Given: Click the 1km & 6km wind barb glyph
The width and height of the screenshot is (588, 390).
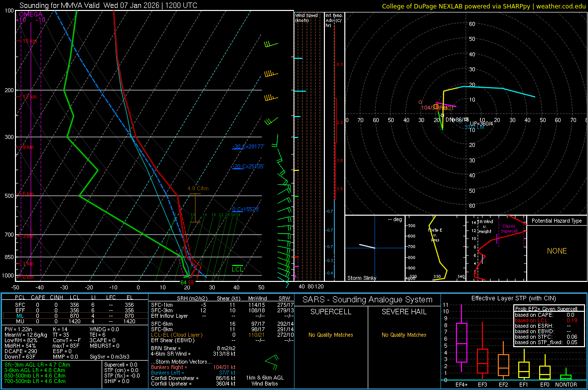Looking at the screenshot, I should coord(272,362).
